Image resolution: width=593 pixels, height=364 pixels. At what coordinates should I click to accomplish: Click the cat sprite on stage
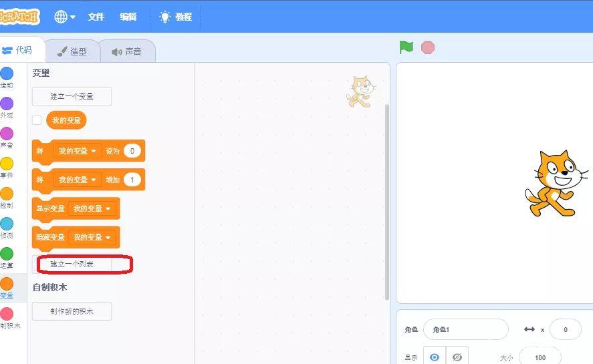click(x=556, y=184)
